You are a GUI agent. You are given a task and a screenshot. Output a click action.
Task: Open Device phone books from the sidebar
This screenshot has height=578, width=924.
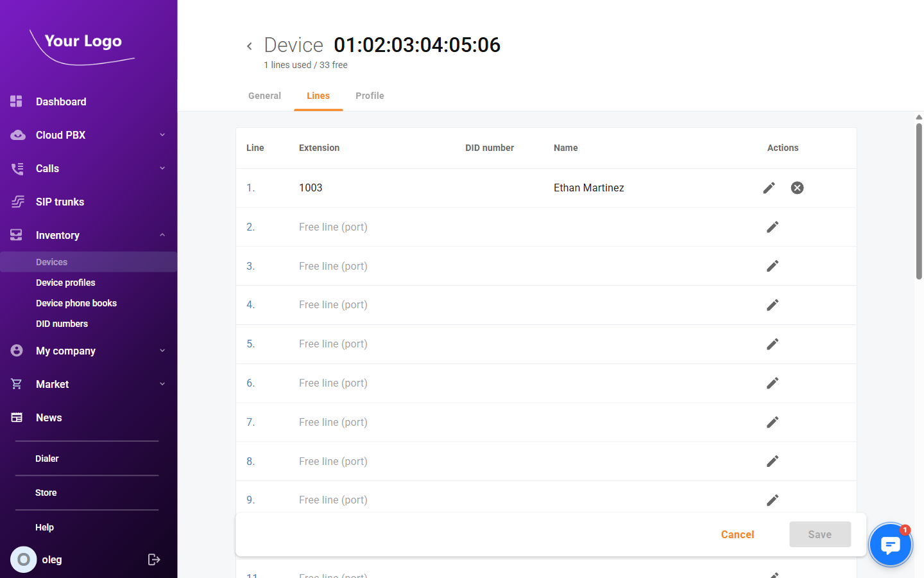coord(76,302)
